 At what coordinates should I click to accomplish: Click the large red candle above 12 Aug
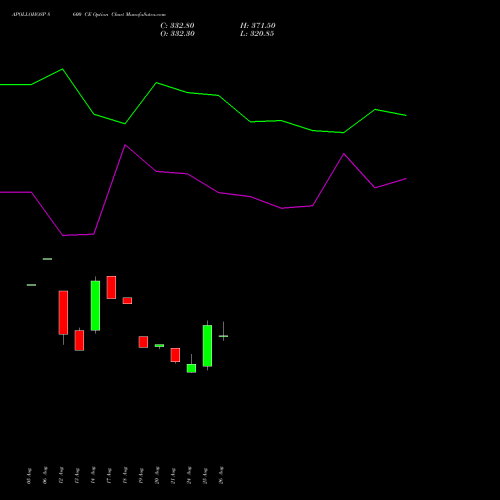[x=63, y=313]
